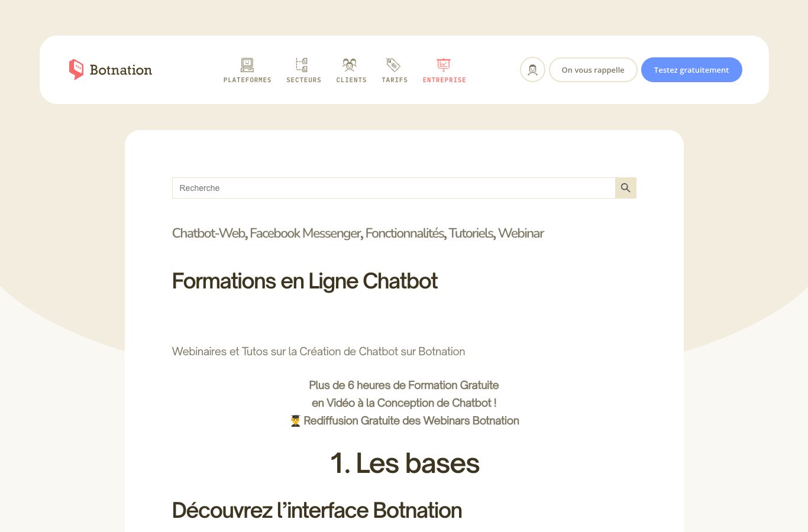The image size is (808, 532).
Task: Select the SECTEURS menu label
Action: [303, 80]
